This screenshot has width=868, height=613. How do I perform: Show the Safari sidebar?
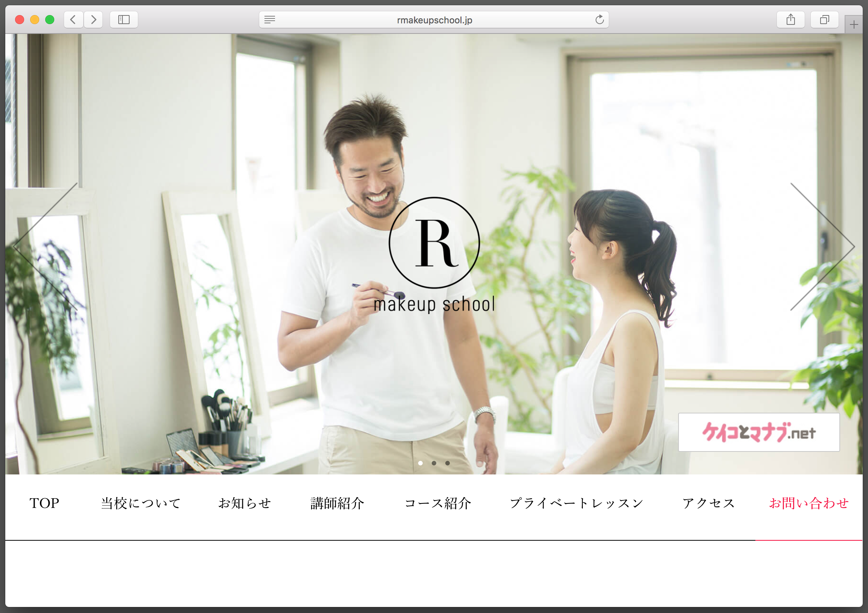click(x=124, y=20)
